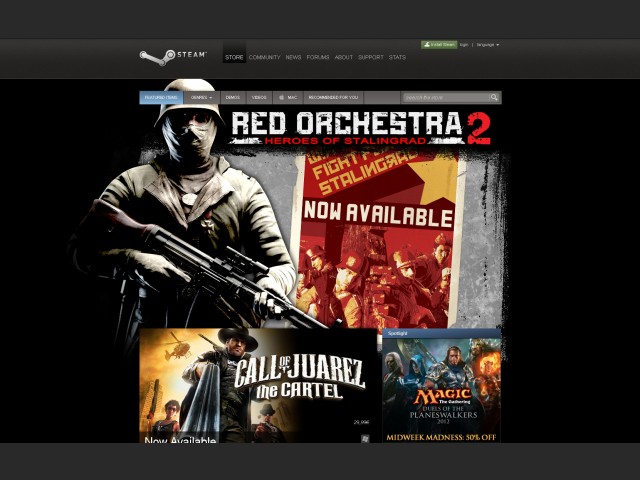Open the Support page
Screen dimensions: 640x480
(x=371, y=57)
